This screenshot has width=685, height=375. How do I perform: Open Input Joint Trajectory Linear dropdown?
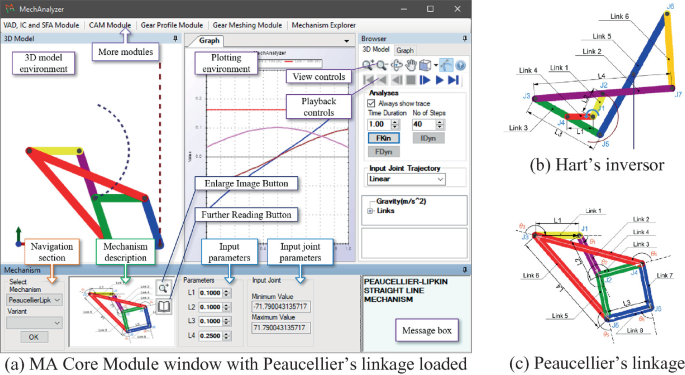406,179
